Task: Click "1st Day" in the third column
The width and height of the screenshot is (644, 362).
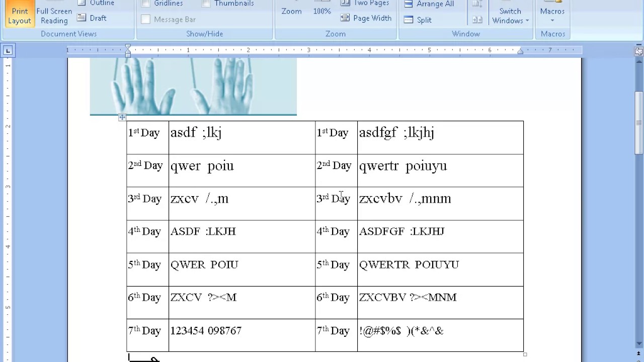Action: [333, 133]
